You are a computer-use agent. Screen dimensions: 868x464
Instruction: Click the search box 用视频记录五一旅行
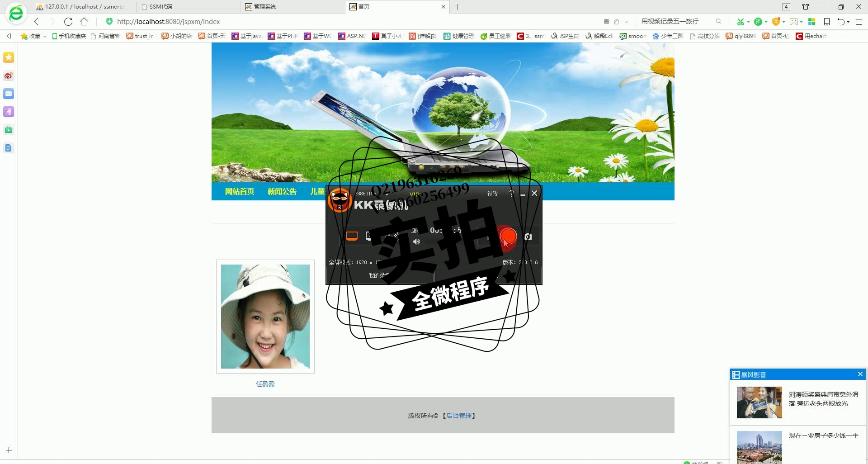point(670,21)
